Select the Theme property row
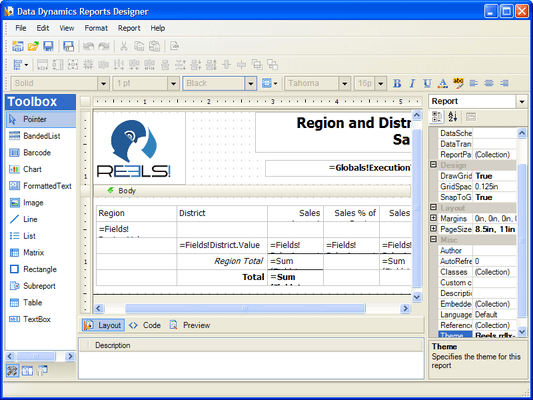Image resolution: width=533 pixels, height=400 pixels. (477, 335)
